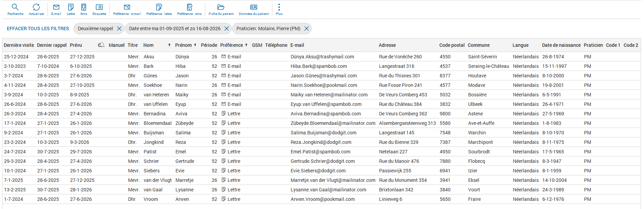Select email Hiba.Bark@spambob.com
644x209 pixels.
319,66
